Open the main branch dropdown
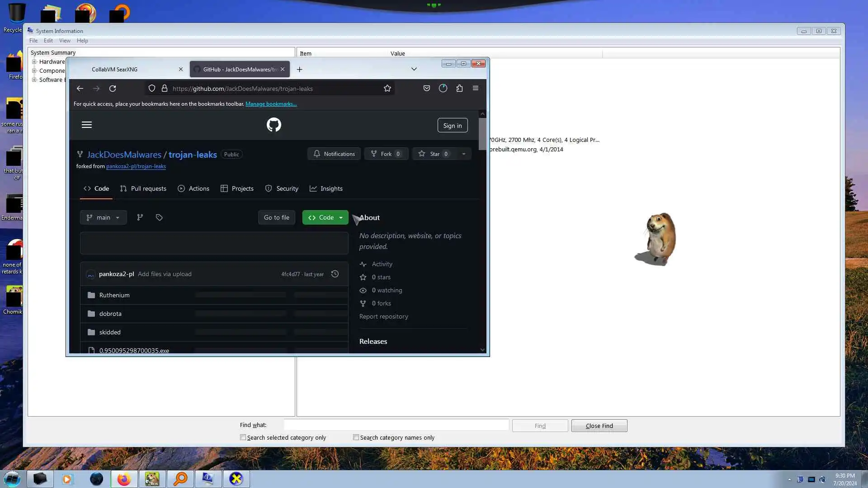 tap(104, 218)
